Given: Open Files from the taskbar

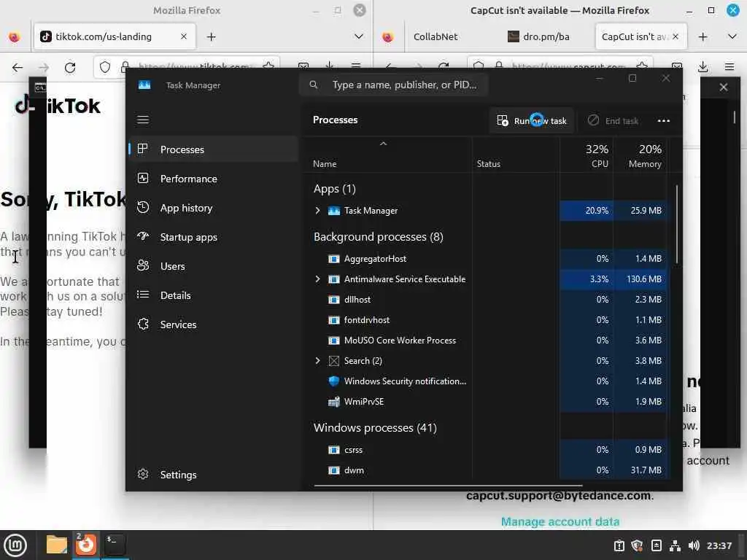Looking at the screenshot, I should click(56, 545).
